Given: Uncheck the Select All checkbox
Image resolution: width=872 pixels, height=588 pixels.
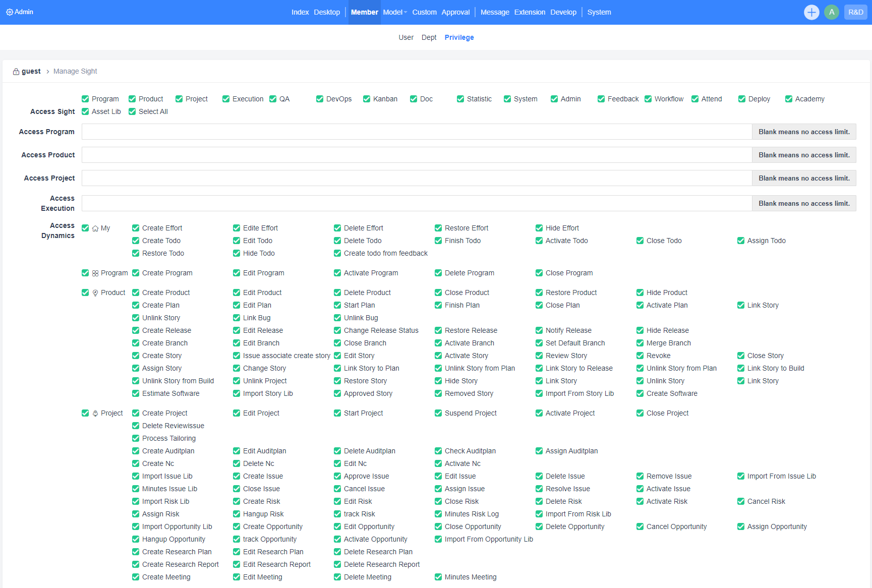Looking at the screenshot, I should pos(132,112).
